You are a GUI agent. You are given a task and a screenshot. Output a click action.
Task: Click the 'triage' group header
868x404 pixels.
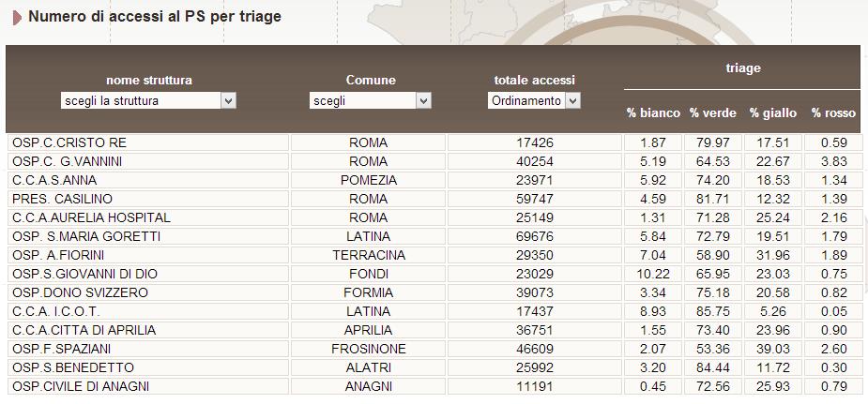coord(743,68)
